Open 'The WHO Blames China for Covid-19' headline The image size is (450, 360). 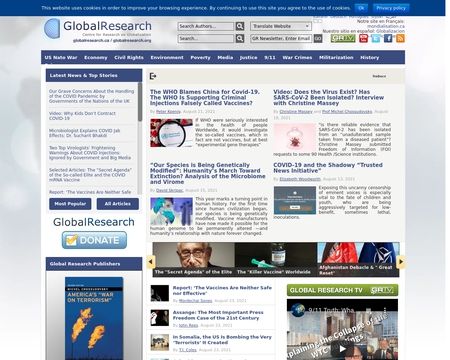point(205,97)
